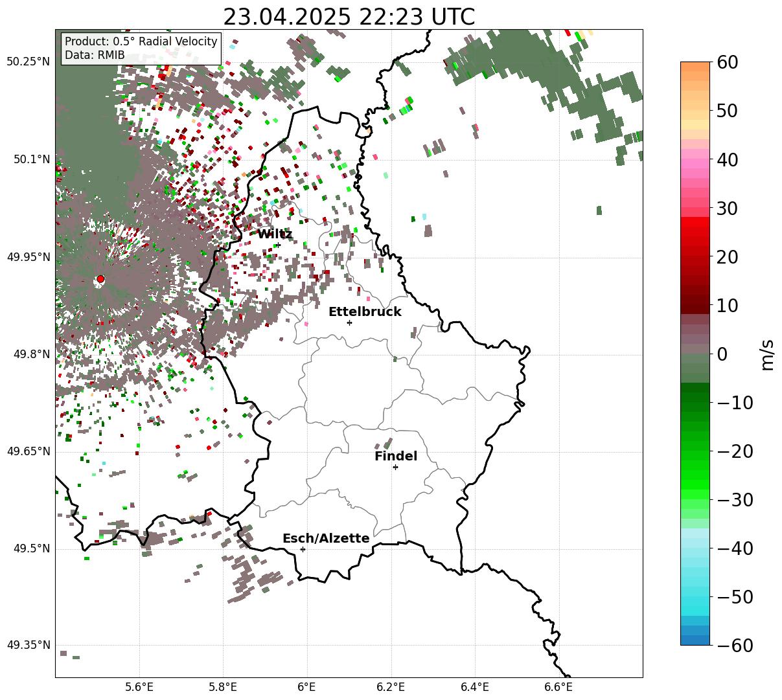Click the Findel location cross marker
This screenshot has width=782, height=700.
pos(395,467)
